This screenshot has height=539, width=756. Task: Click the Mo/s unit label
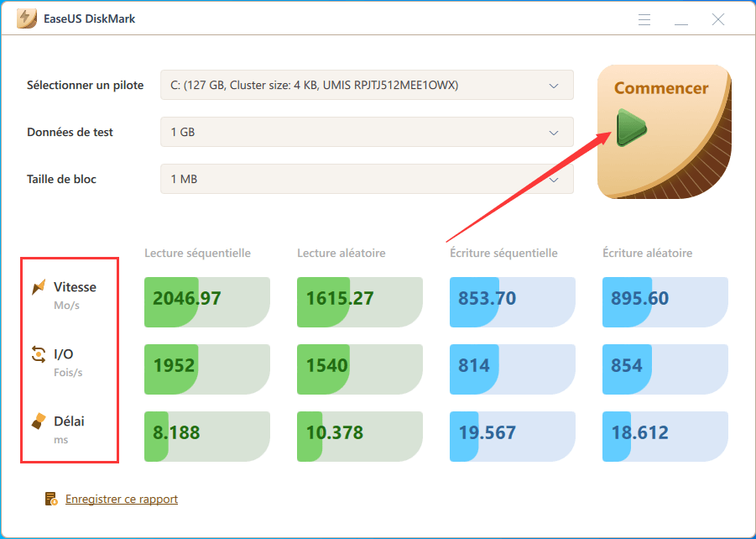point(66,306)
